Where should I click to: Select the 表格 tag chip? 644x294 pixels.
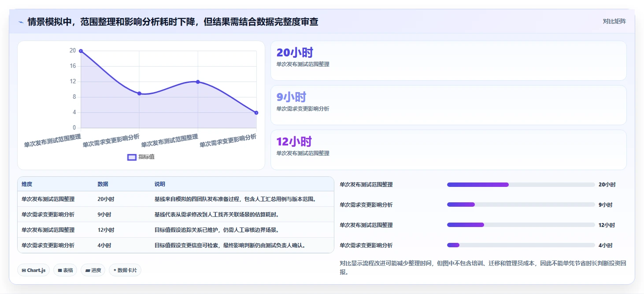click(65, 270)
